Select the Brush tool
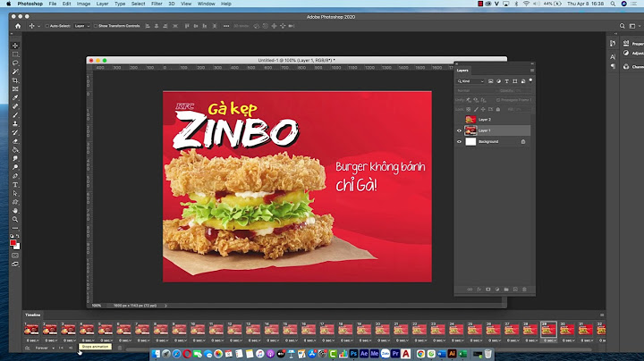This screenshot has width=644, height=361. point(15,115)
